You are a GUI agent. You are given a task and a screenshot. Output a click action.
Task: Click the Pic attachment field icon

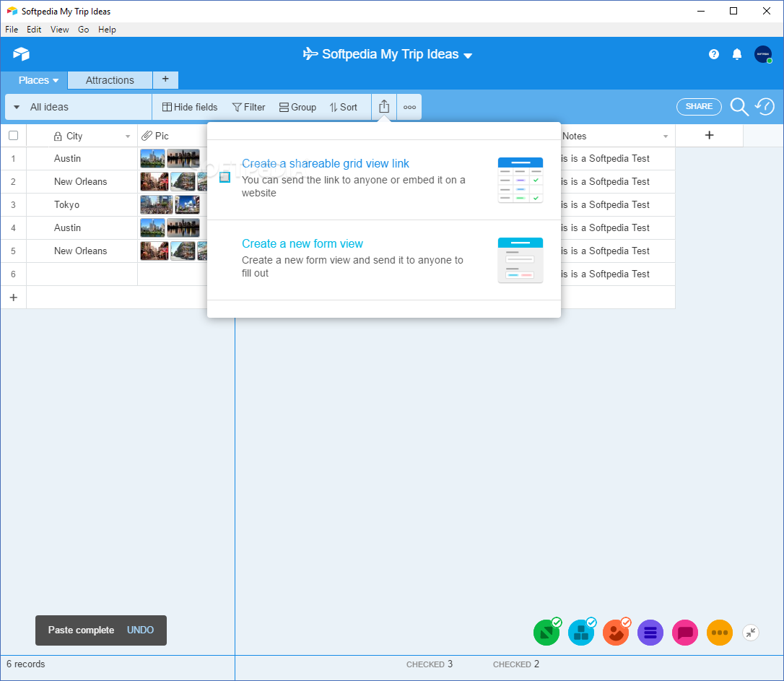pyautogui.click(x=147, y=136)
